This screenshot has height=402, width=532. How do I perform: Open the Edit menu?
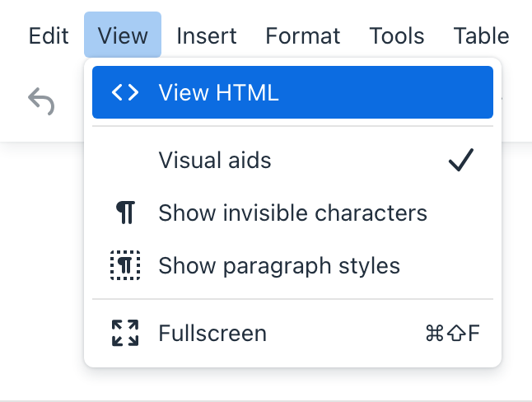coord(47,36)
